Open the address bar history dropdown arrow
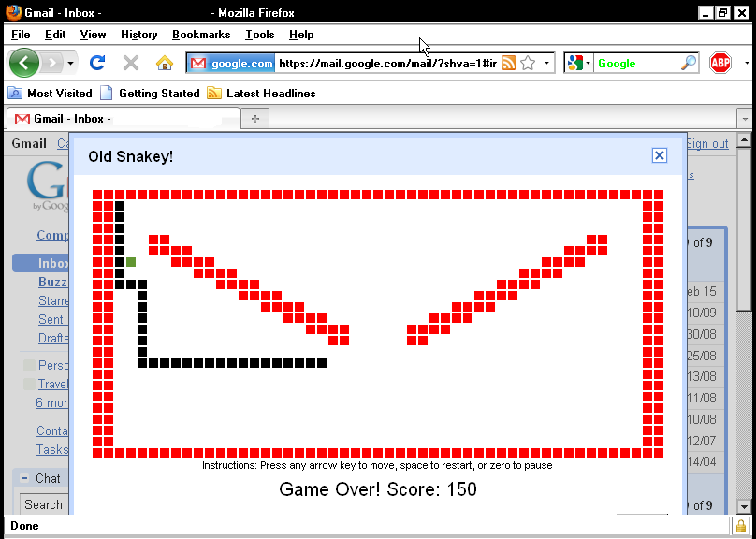Viewport: 756px width, 539px height. [547, 63]
